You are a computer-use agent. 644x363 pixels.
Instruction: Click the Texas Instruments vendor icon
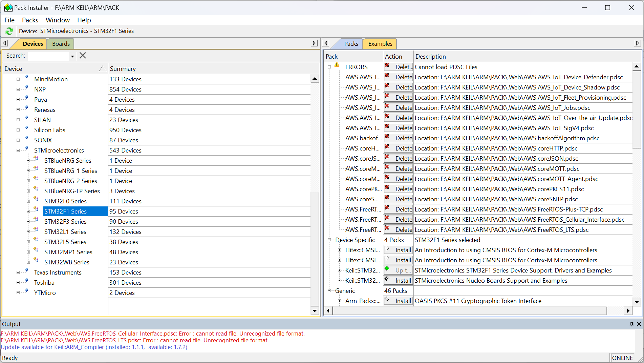pyautogui.click(x=27, y=270)
